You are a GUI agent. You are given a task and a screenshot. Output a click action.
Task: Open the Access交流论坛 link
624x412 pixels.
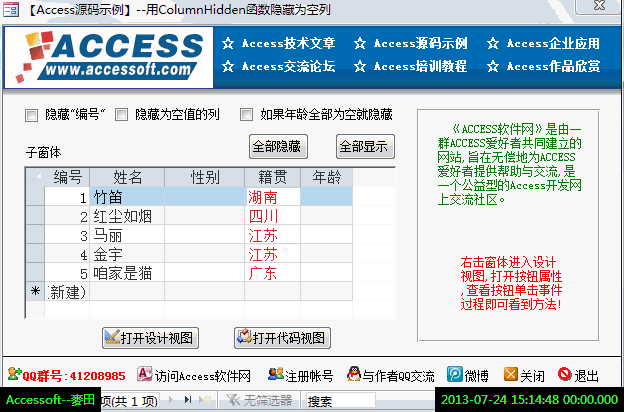pyautogui.click(x=289, y=66)
